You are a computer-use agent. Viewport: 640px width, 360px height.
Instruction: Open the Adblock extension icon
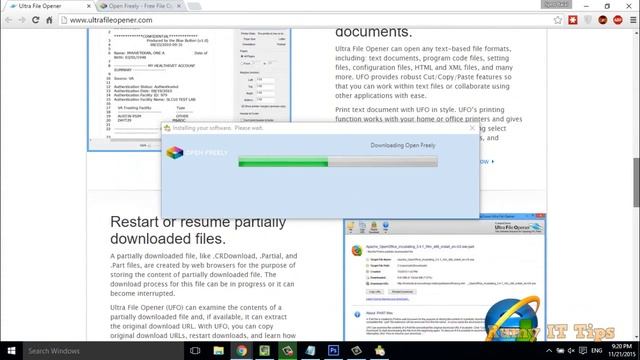click(x=618, y=20)
